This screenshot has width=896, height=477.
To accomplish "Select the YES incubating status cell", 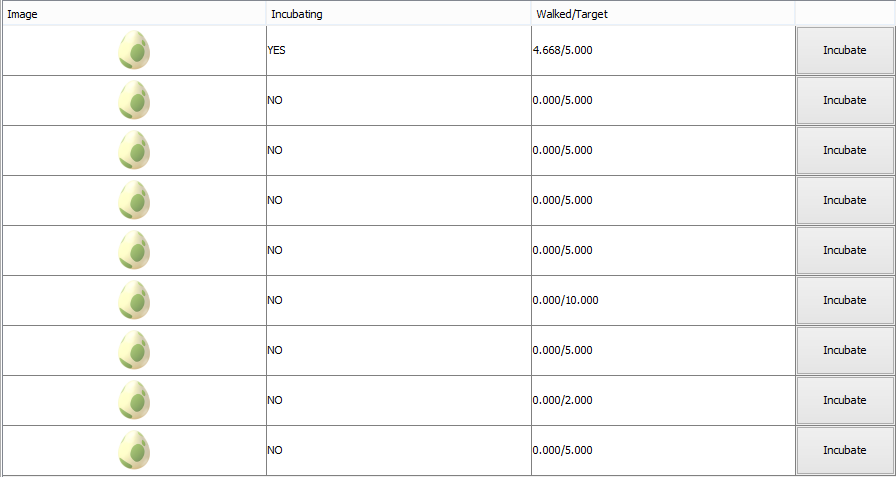I will pos(399,50).
